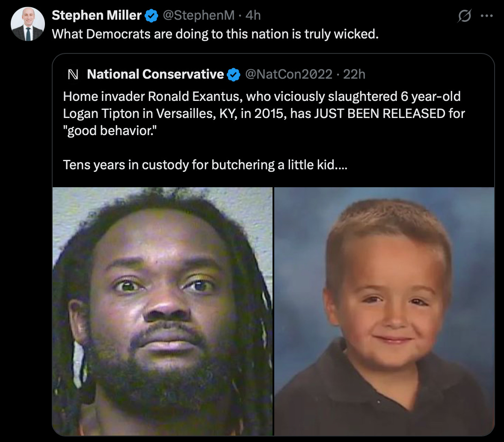Click the quoted tweet card header area
Image resolution: width=504 pixels, height=442 pixels.
point(273,74)
